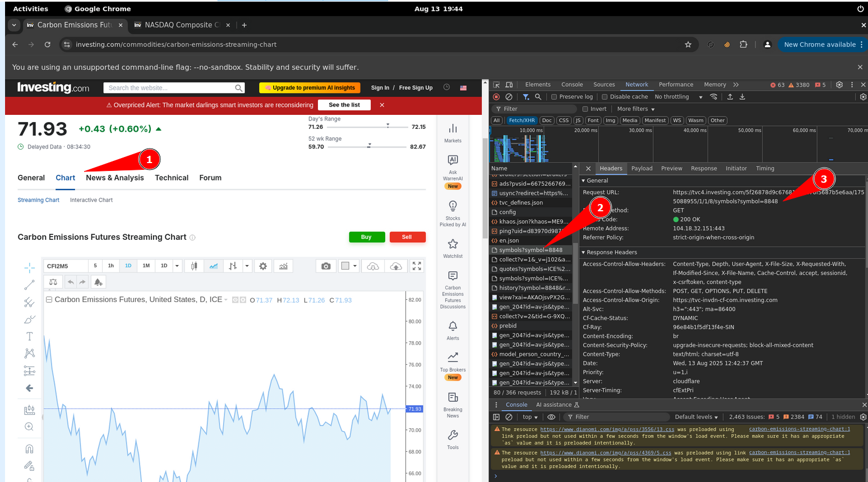Enable the Preserve log checkbox
This screenshot has height=482, width=868.
(554, 97)
